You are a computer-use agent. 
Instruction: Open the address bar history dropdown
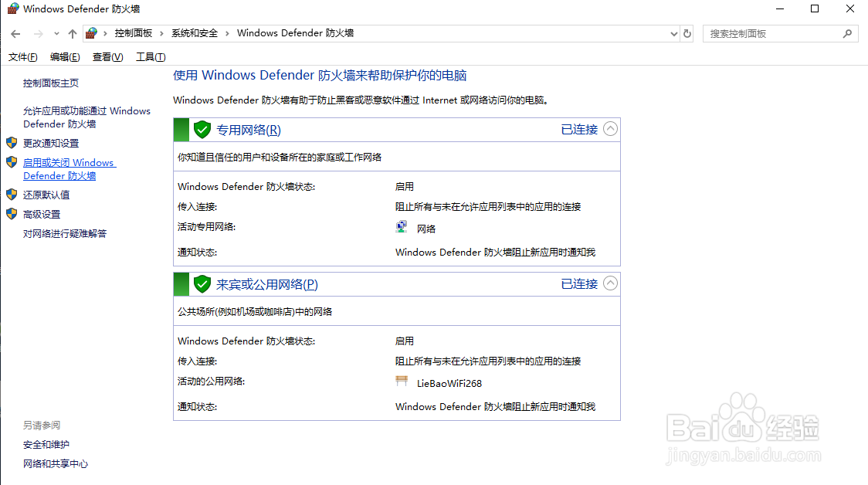(x=673, y=33)
